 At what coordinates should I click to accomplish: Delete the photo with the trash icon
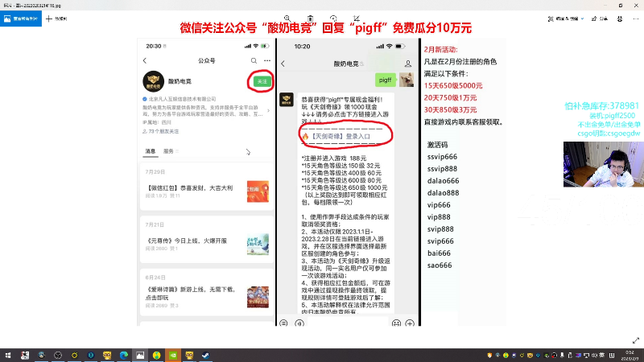[x=311, y=19]
